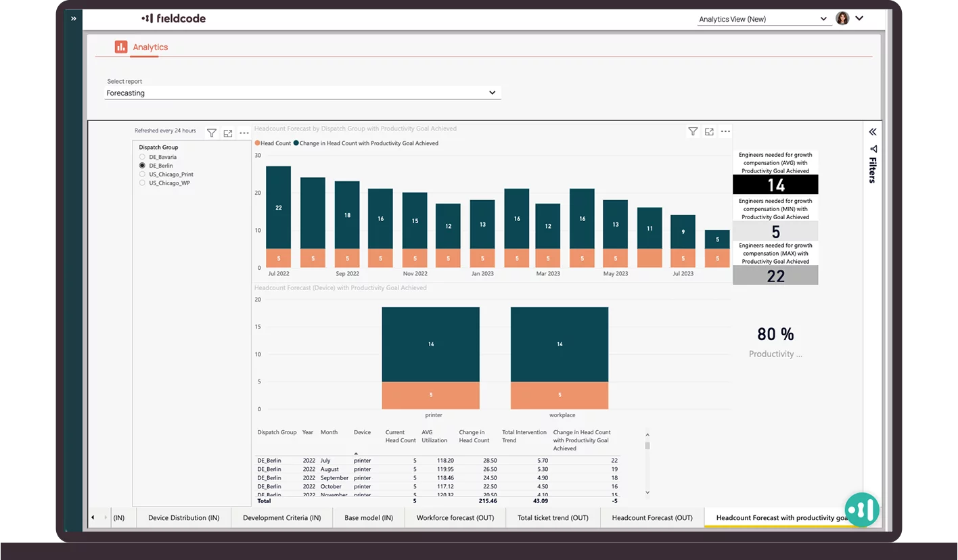Open the Select report Forecasting dropdown

coord(302,93)
